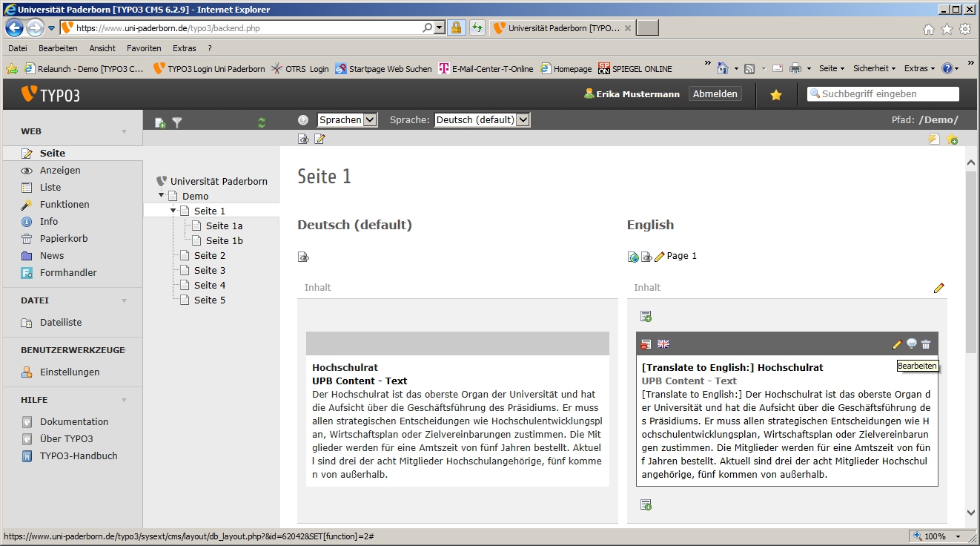Click the Suchbegriff eingeben search field
The width and height of the screenshot is (980, 546).
tap(883, 94)
